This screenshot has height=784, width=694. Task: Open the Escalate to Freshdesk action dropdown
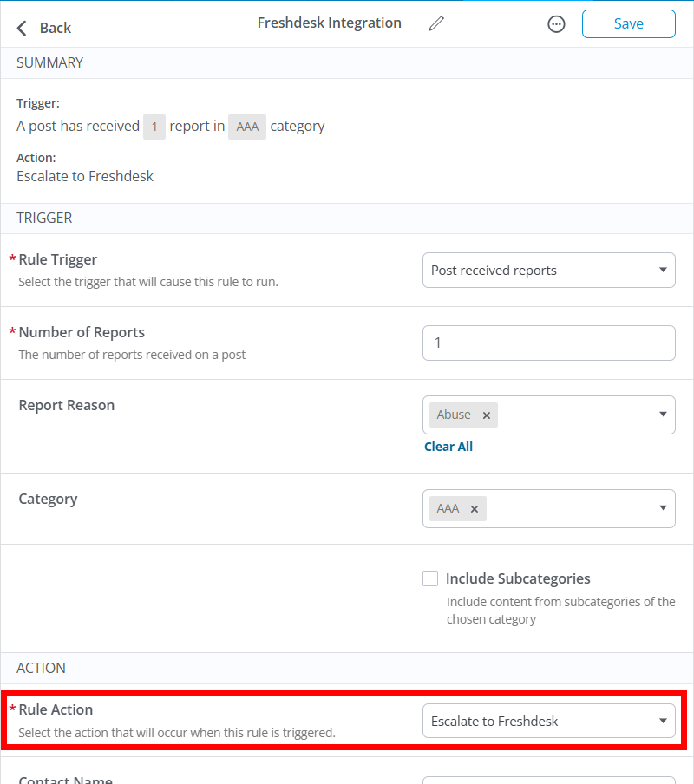pos(538,721)
